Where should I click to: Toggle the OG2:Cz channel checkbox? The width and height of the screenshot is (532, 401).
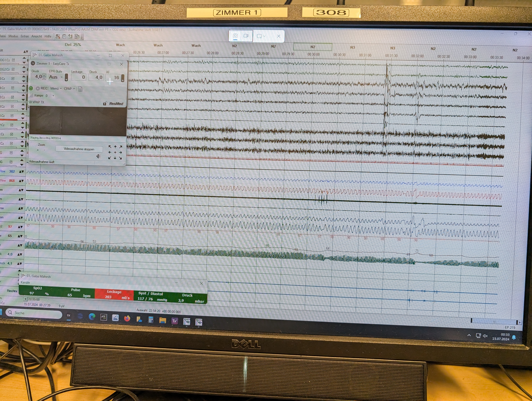tap(13, 69)
